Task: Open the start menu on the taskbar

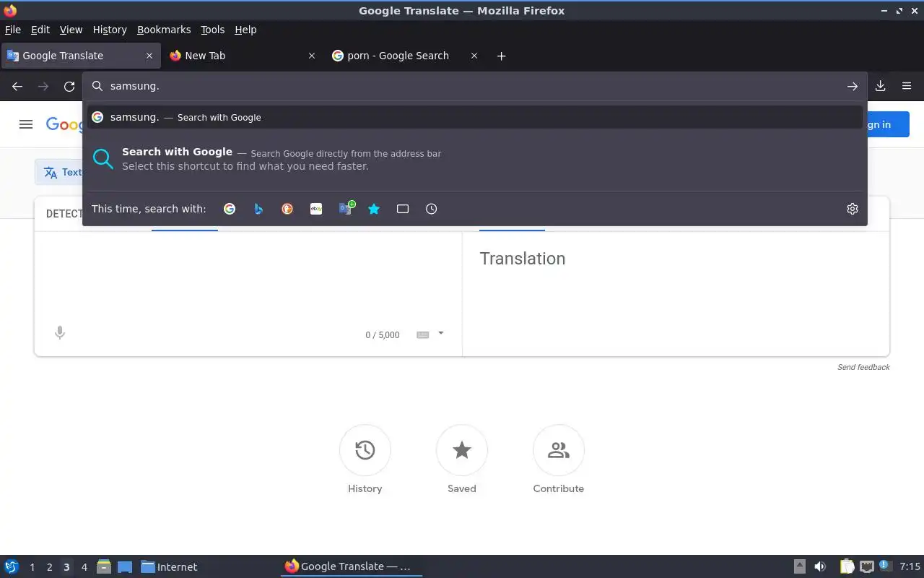Action: [x=12, y=566]
